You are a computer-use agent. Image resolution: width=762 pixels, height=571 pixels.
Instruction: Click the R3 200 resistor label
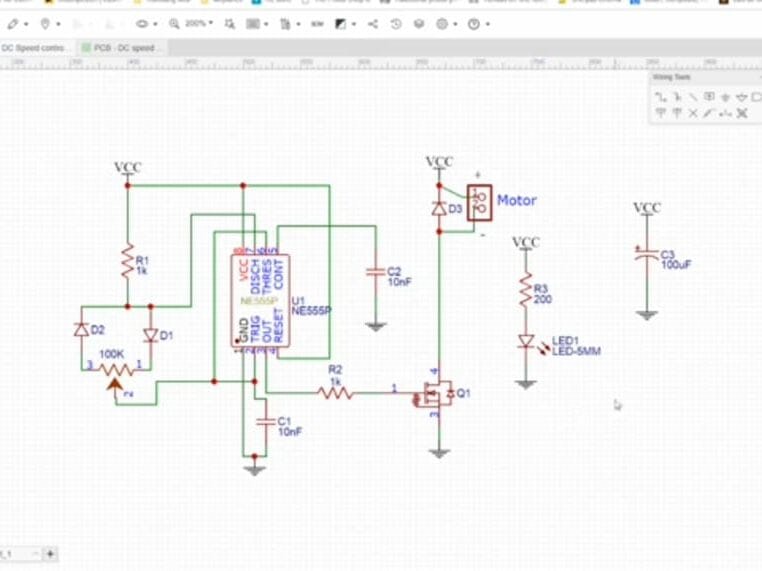[542, 294]
